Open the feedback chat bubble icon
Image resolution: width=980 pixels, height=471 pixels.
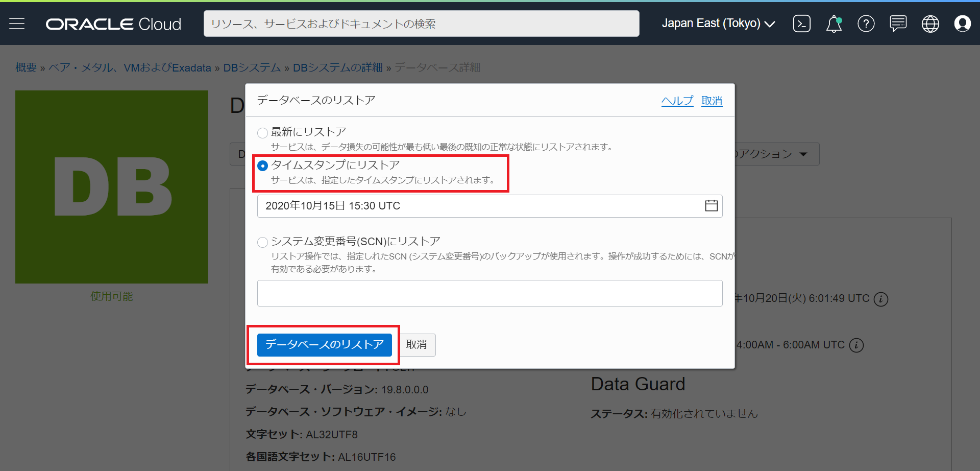[898, 23]
